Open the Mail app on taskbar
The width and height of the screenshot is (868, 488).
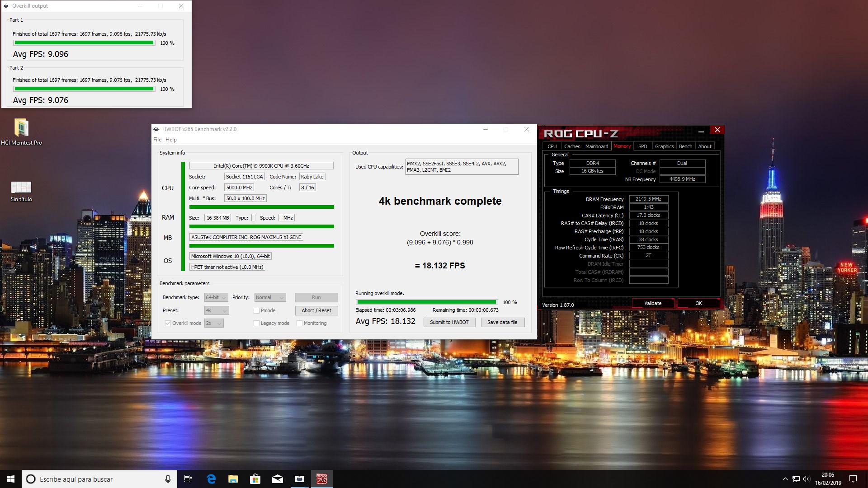click(x=278, y=479)
